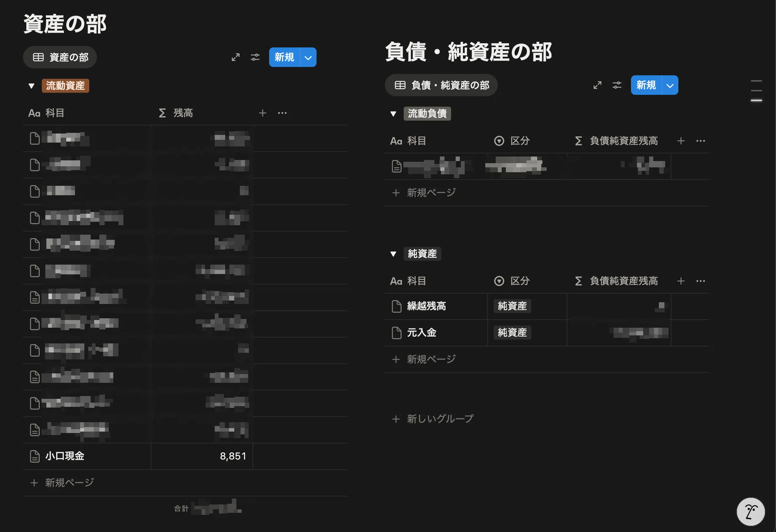Open the 小口現金 row
The image size is (776, 532).
coord(65,456)
